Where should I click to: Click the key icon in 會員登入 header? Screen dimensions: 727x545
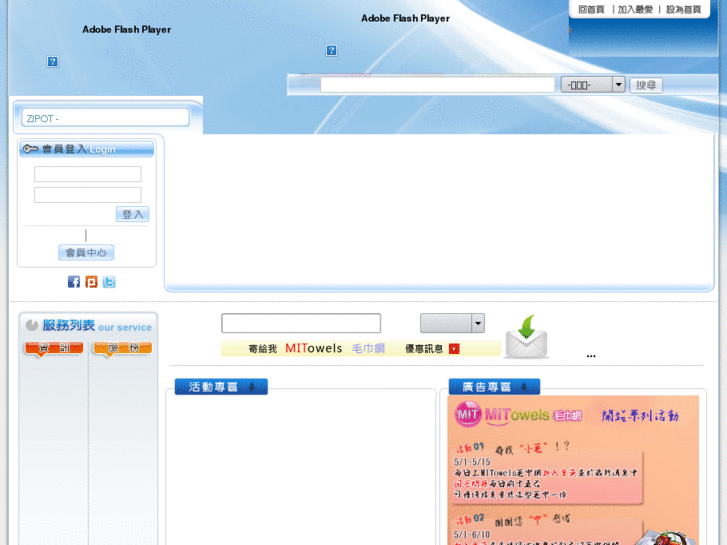pyautogui.click(x=30, y=148)
